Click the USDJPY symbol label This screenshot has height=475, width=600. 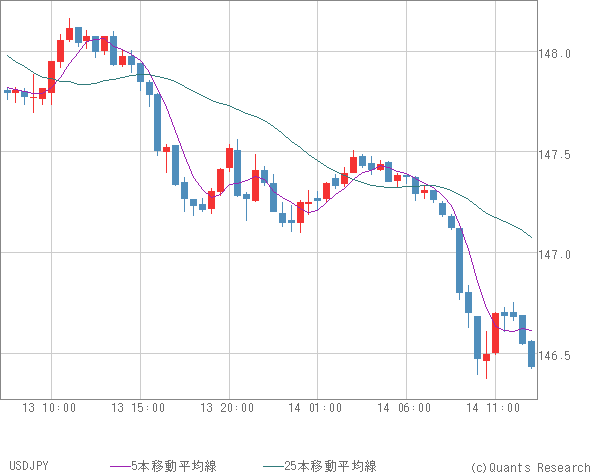pos(29,466)
